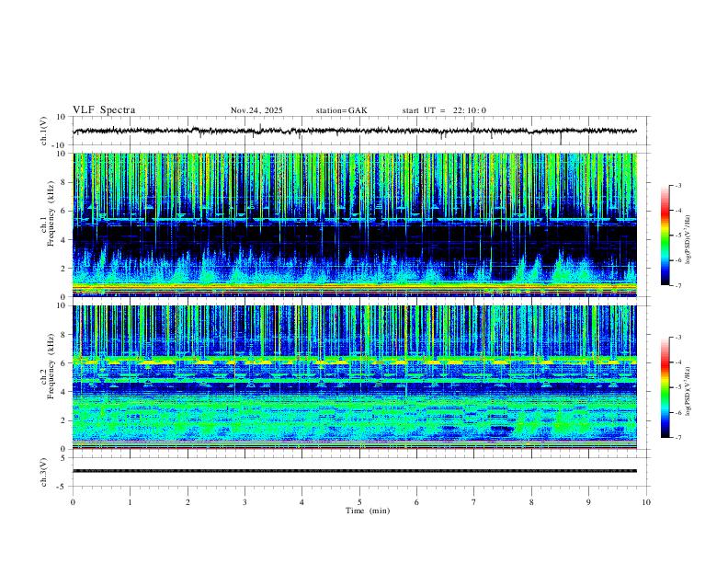Click the ch.1 color scale bar
This screenshot has height=563, width=728.
(665, 236)
